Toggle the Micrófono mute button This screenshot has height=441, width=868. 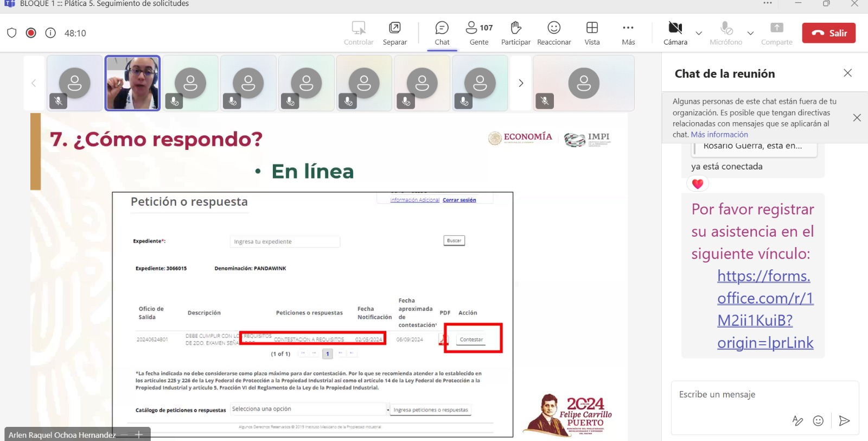tap(725, 33)
